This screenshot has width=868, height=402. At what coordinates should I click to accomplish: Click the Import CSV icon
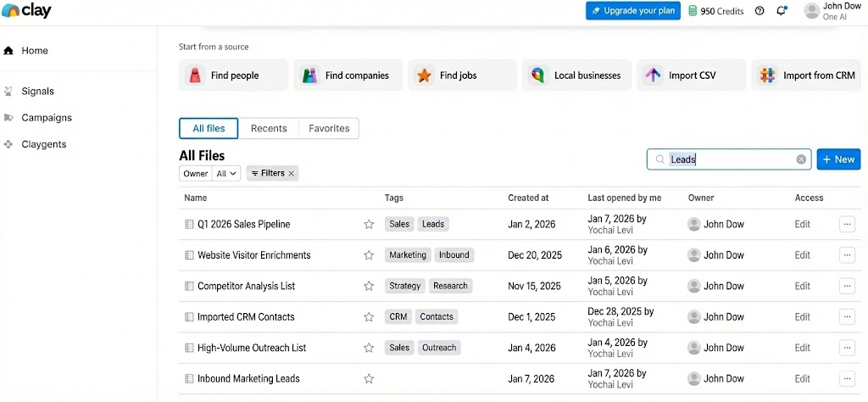653,75
